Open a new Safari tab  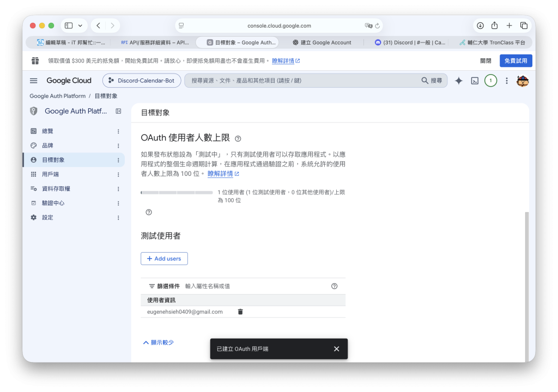tap(510, 26)
